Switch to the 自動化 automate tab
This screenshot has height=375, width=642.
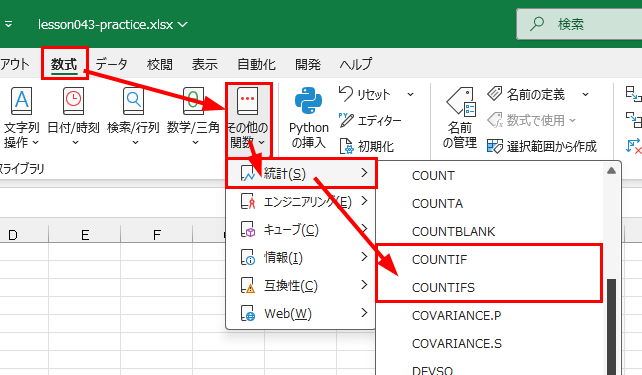pyautogui.click(x=256, y=64)
